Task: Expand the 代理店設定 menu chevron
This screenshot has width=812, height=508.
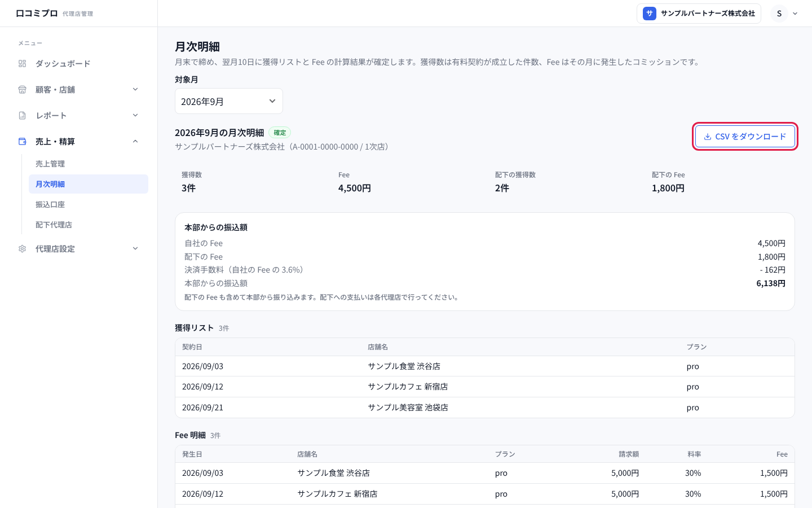Action: coord(135,249)
